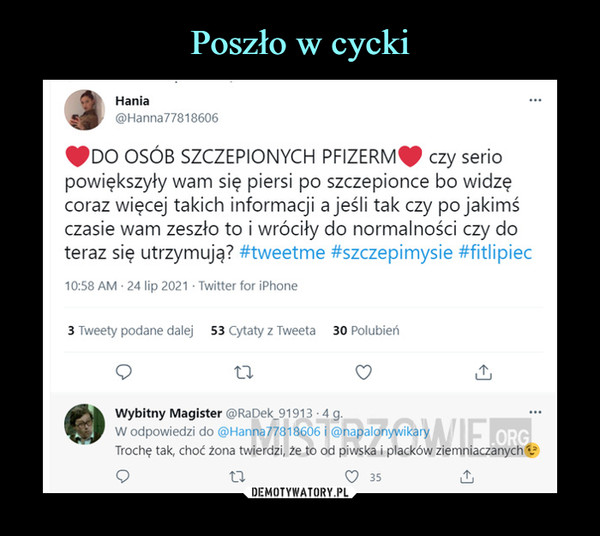Click the share icon under Hania's tweet
The height and width of the screenshot is (536, 600).
(483, 372)
